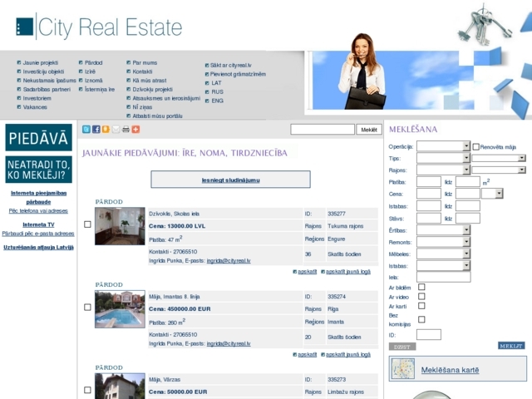Open Investīciju objekti menu item
Viewport: 532px width, 399px height.
coord(43,71)
